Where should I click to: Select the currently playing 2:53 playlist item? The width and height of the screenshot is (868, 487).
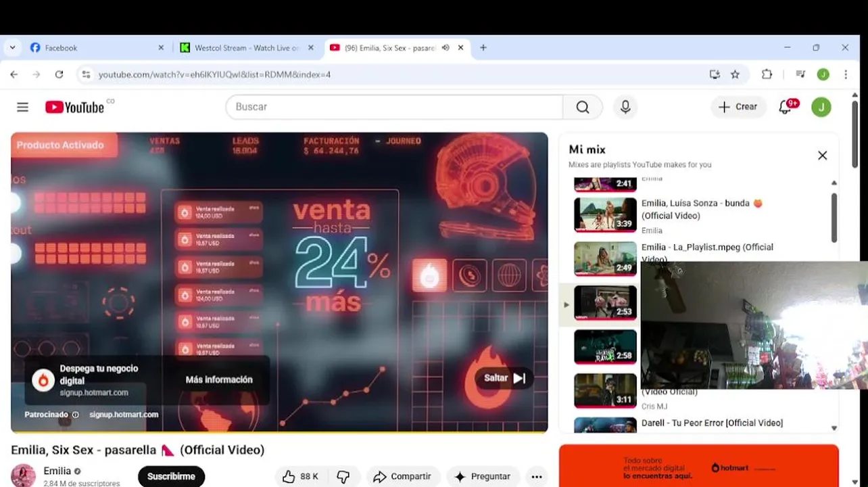pos(605,302)
